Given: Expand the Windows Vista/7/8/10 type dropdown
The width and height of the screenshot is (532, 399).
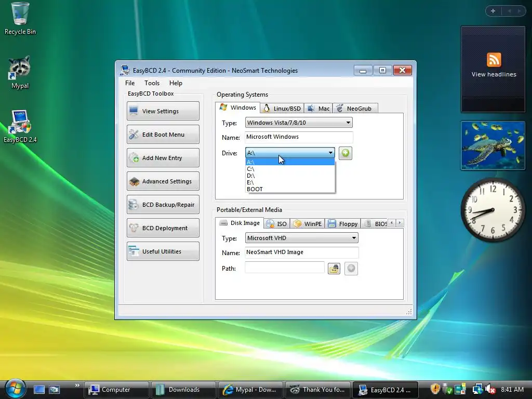Looking at the screenshot, I should (299, 123).
